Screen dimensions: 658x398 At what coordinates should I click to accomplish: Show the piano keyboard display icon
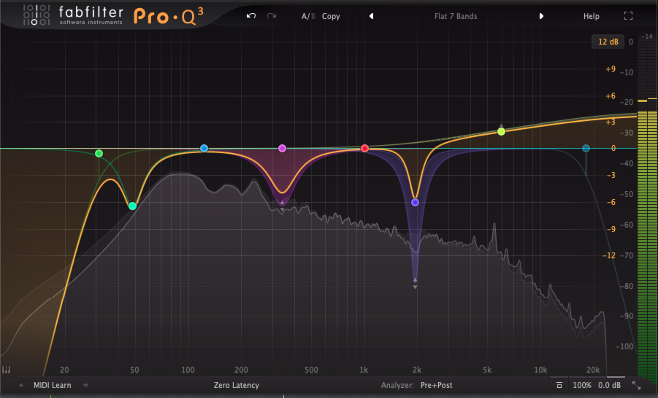point(6,370)
